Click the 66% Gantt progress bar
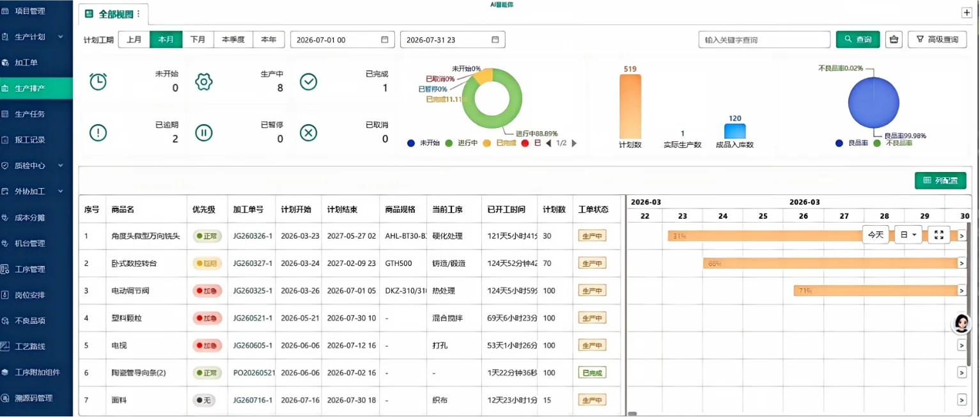 830,264
